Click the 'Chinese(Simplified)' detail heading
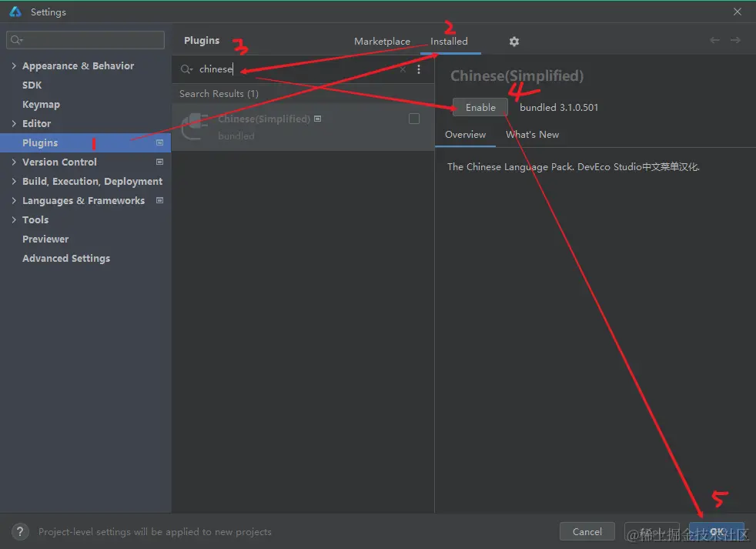Image resolution: width=756 pixels, height=549 pixels. (x=517, y=75)
